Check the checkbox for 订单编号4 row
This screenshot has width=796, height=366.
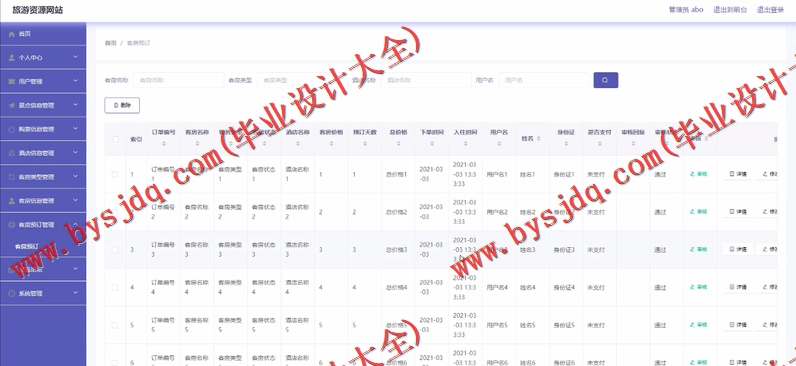(x=115, y=287)
